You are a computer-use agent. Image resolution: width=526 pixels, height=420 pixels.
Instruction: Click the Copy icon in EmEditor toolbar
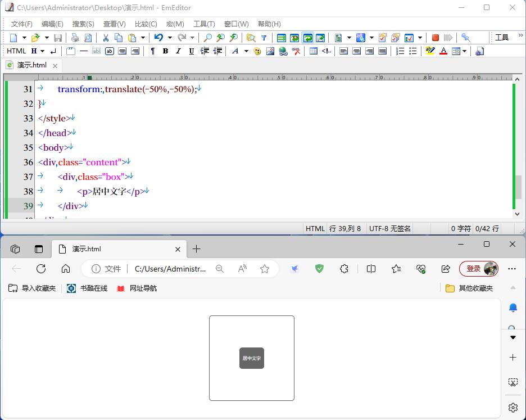click(119, 38)
